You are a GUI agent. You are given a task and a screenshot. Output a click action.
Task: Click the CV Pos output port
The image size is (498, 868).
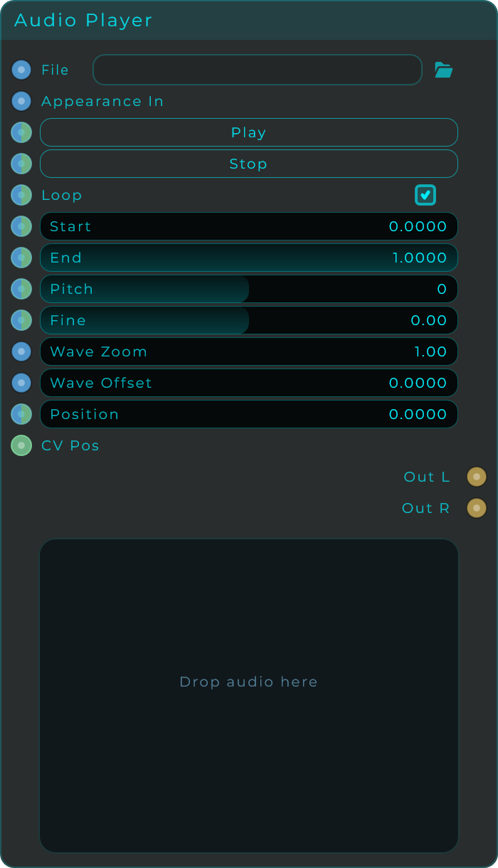[21, 445]
